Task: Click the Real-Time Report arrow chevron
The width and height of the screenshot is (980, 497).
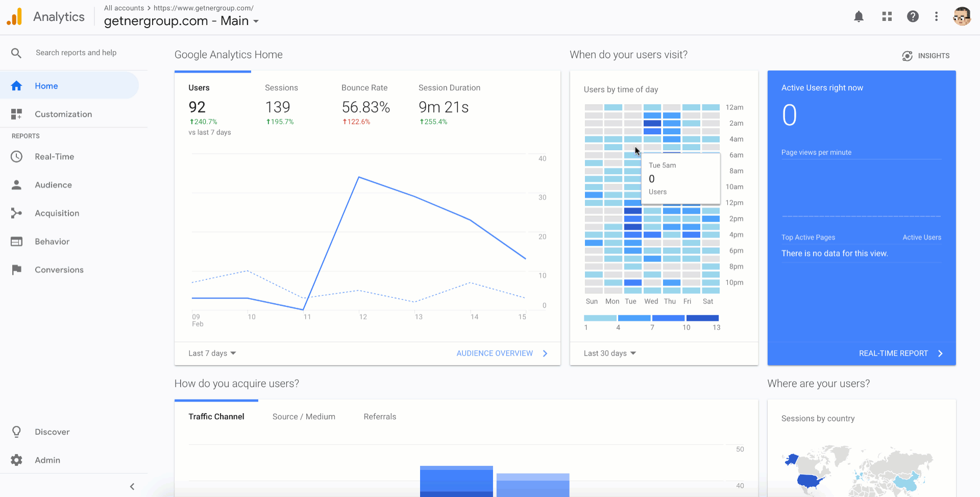Action: pos(940,353)
